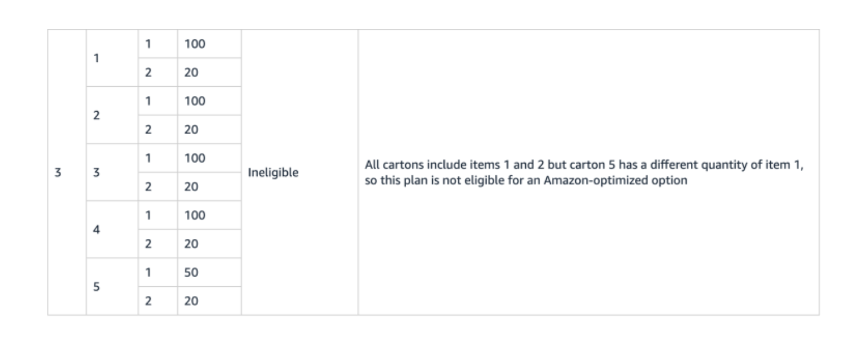The width and height of the screenshot is (868, 347).
Task: Click quantity 20 for carton 1
Action: point(192,73)
